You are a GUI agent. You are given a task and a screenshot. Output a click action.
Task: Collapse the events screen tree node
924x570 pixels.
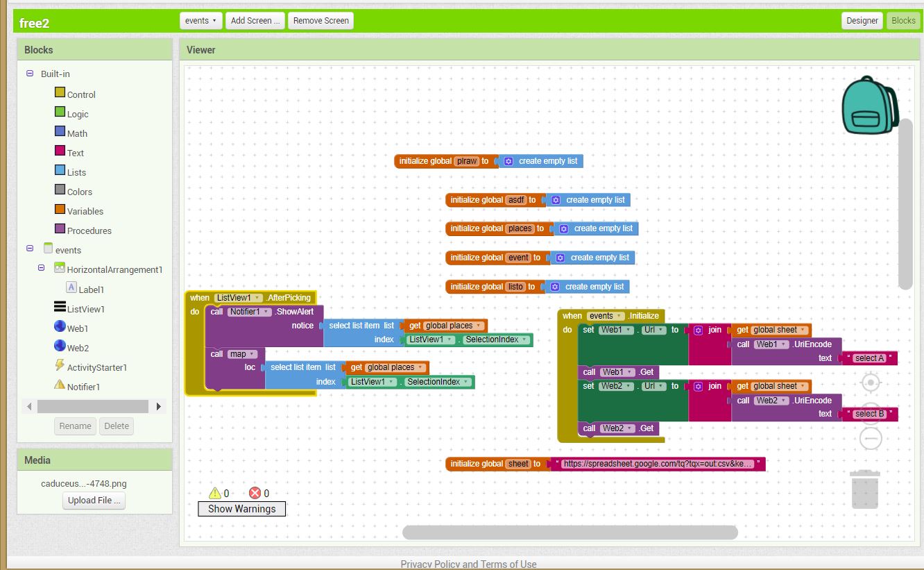pos(30,248)
